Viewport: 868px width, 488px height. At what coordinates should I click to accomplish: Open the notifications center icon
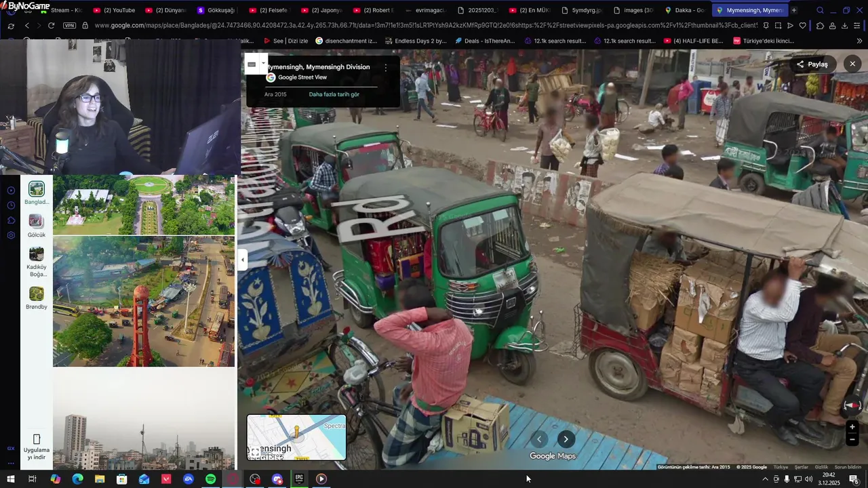(854, 479)
